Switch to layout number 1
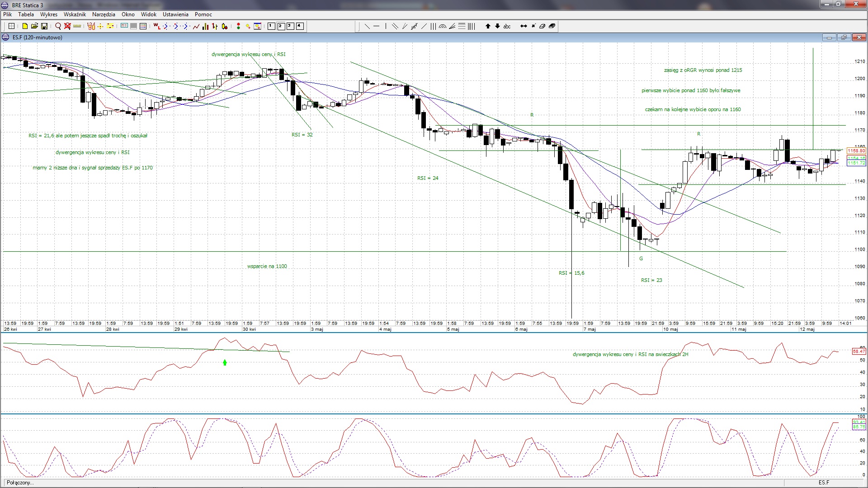 click(271, 26)
